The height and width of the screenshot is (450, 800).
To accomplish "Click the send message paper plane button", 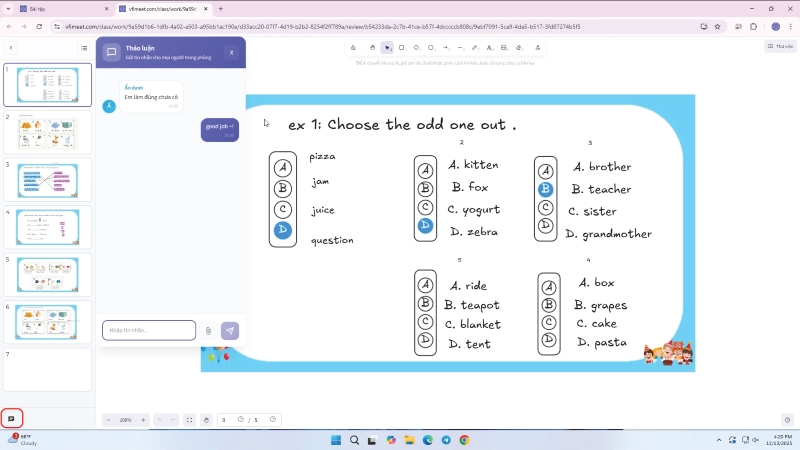I will (x=230, y=330).
